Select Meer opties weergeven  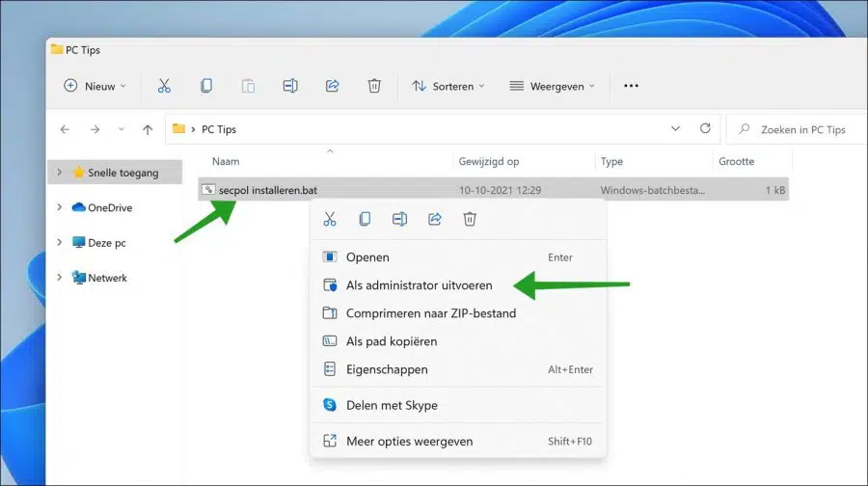pos(458,442)
